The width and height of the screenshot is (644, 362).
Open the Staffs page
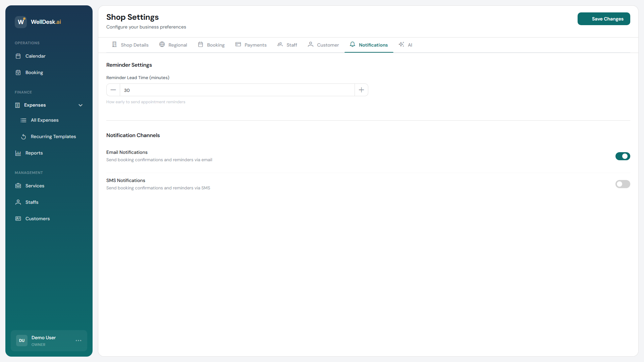pos(32,202)
